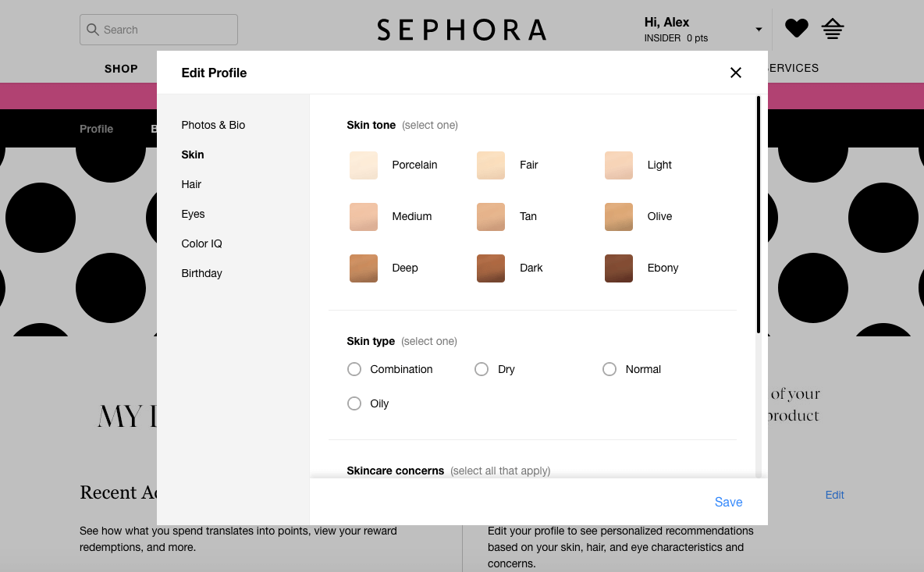Click the Loves heart icon
The width and height of the screenshot is (924, 572).
tap(796, 27)
